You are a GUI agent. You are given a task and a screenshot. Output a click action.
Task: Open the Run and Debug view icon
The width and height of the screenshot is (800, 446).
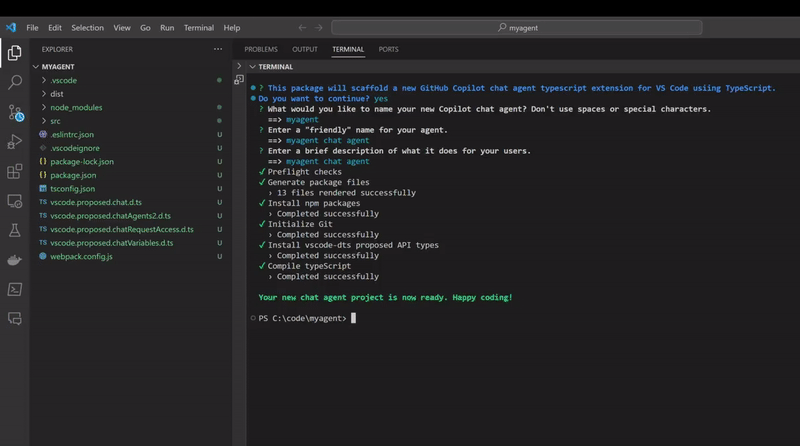[x=14, y=141]
